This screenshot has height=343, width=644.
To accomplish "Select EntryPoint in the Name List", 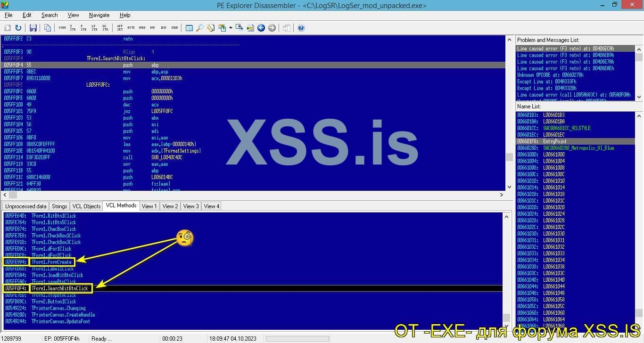I will click(x=575, y=141).
